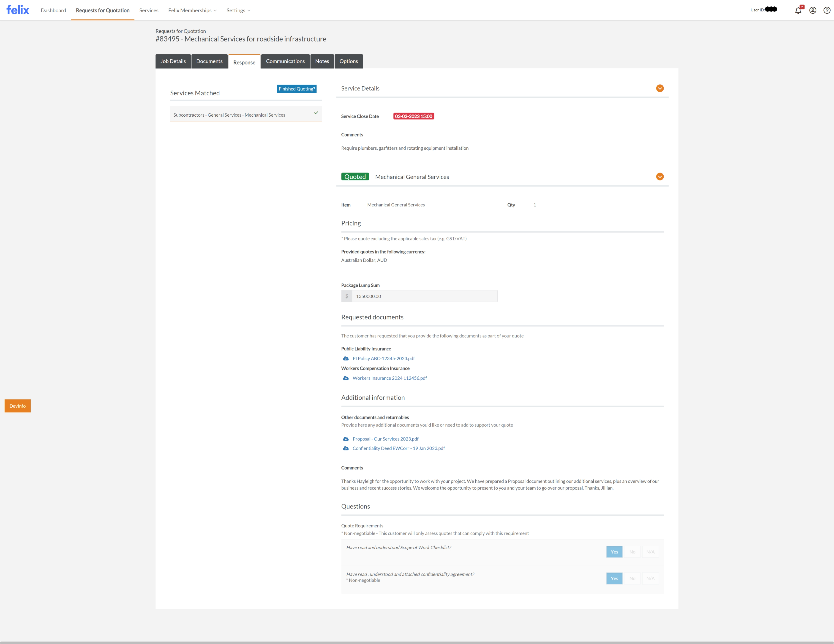Image resolution: width=834 pixels, height=644 pixels.
Task: Open the user account profile icon
Action: (813, 10)
